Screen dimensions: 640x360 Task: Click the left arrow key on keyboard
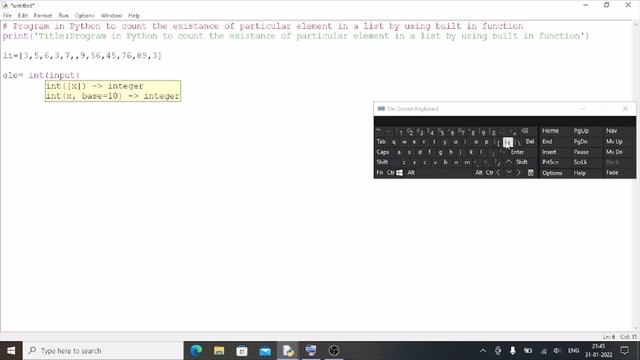tap(498, 173)
